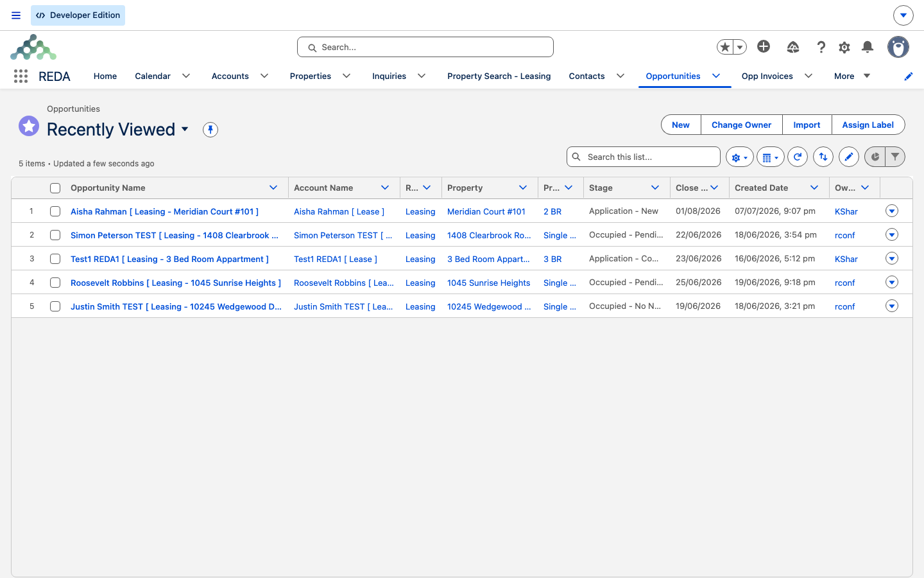Toggle the select-all header checkbox
Screen dimensions: 924x578
click(55, 188)
